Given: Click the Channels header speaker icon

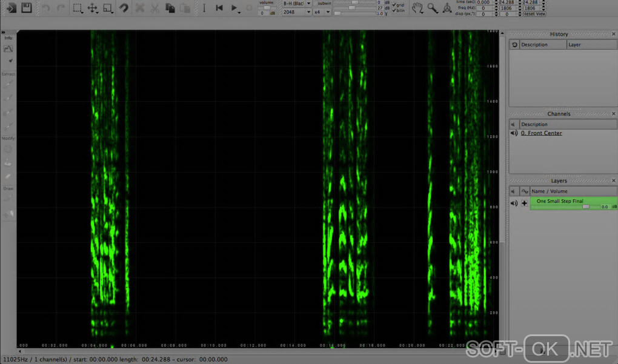Looking at the screenshot, I should coord(513,125).
